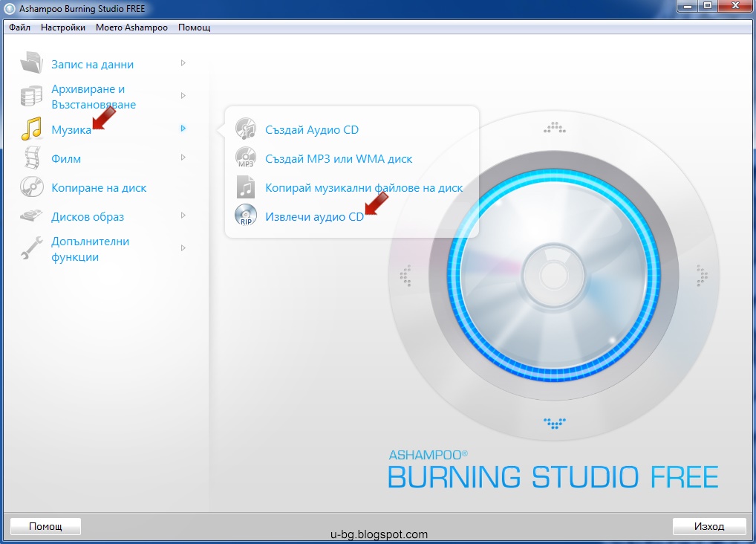Viewport: 756px width, 544px height.
Task: Open the Файл menu
Action: click(x=20, y=27)
